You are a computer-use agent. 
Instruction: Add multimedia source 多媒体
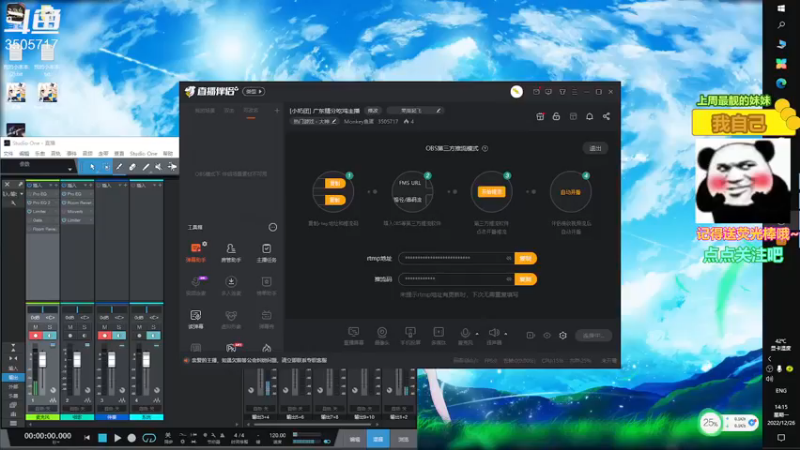click(438, 336)
